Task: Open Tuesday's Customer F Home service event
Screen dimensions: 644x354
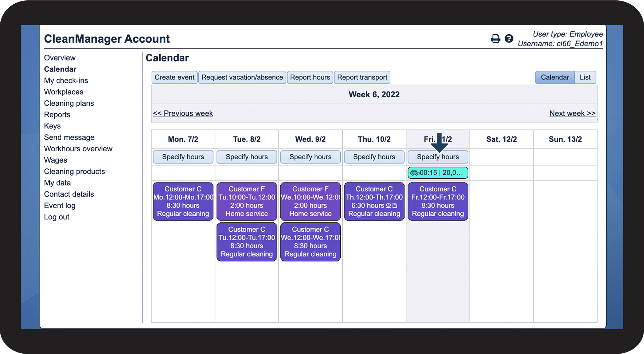Action: tap(247, 201)
